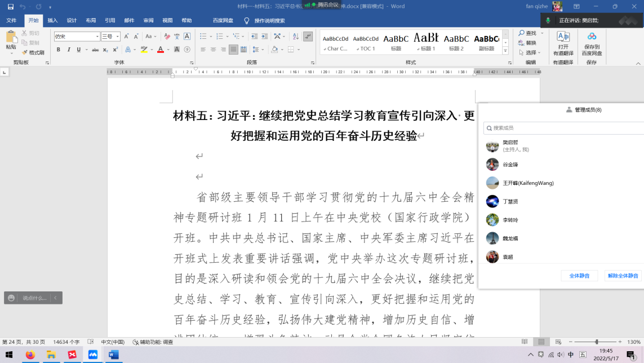This screenshot has width=644, height=363.
Task: Click the subscript icon
Action: click(x=105, y=50)
